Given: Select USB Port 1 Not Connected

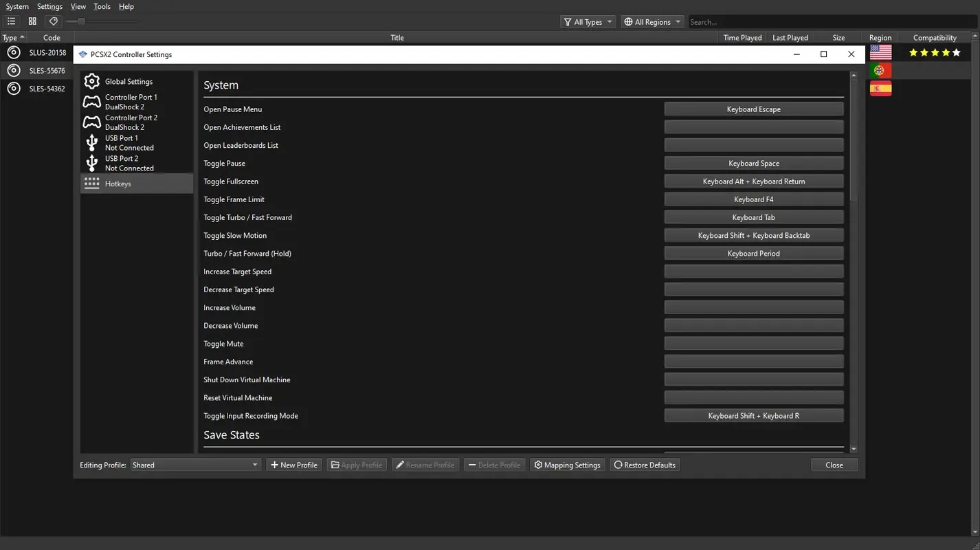Looking at the screenshot, I should coord(128,142).
